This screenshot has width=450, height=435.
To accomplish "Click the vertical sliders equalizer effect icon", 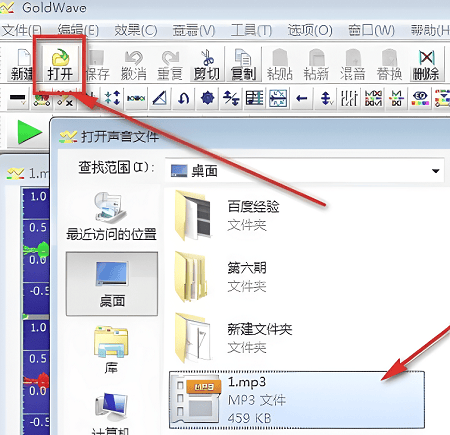I will coord(349,98).
